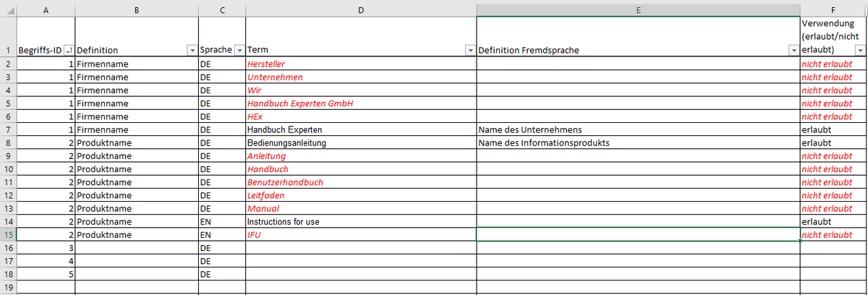868x295 pixels.
Task: Click Begriffs-ID cell with value 5
Action: tap(46, 274)
